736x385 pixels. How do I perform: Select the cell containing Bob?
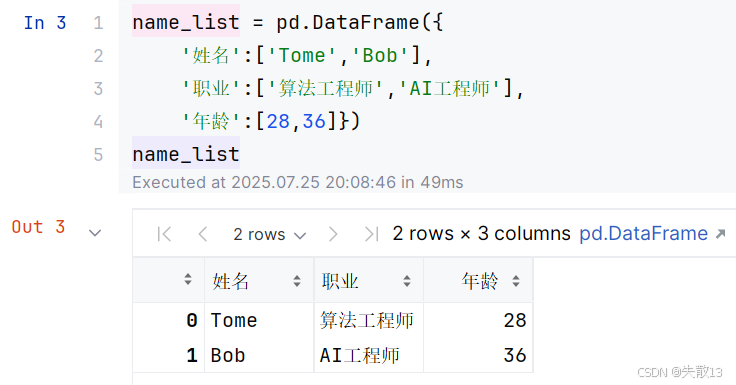tap(259, 355)
